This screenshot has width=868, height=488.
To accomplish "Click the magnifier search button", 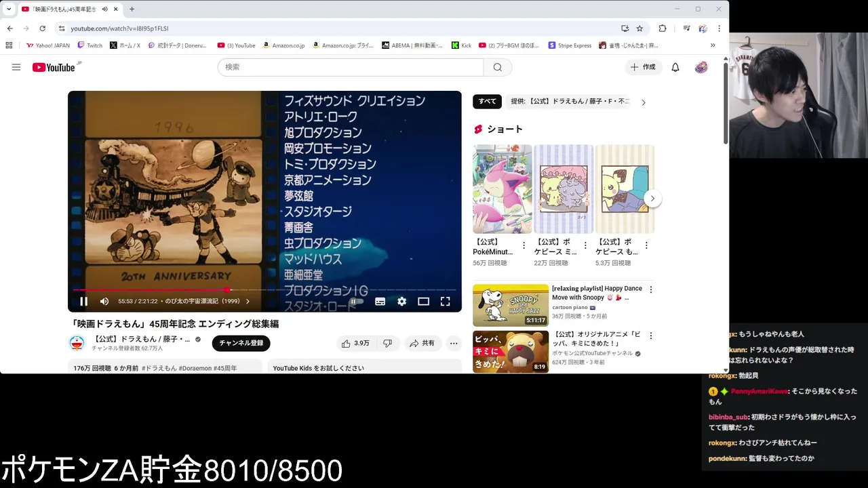I will pyautogui.click(x=498, y=67).
